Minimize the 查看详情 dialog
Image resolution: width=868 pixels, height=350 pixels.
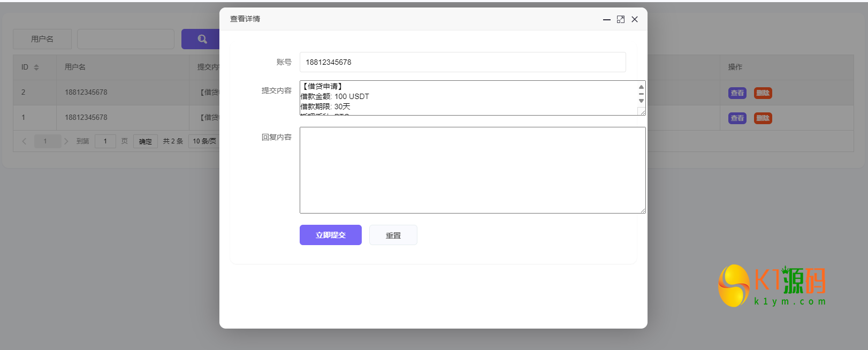tap(606, 19)
